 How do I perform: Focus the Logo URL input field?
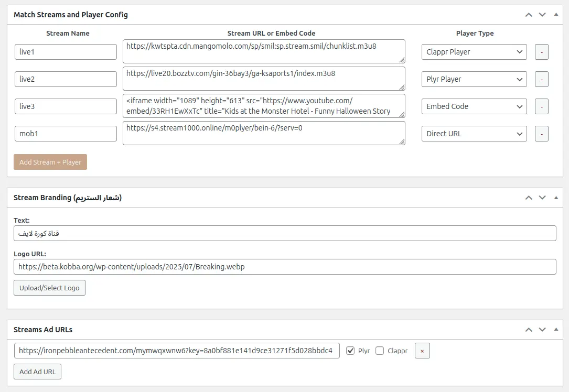pos(285,267)
